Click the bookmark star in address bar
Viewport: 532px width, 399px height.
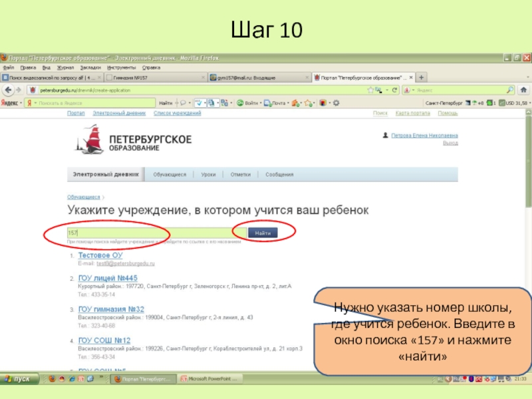pos(370,90)
